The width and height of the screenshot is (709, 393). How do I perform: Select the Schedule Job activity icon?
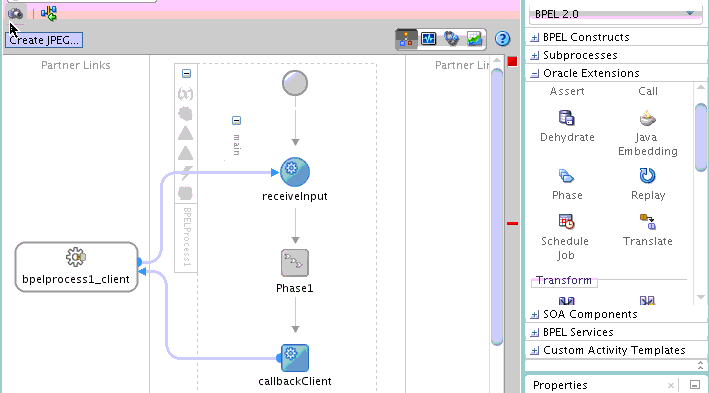click(x=567, y=222)
